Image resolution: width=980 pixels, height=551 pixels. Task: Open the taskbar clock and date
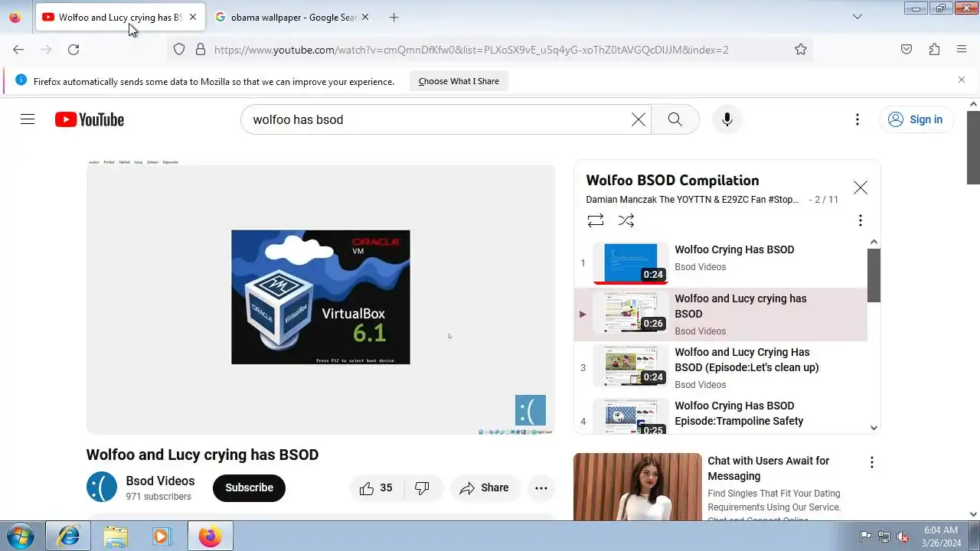coord(940,536)
